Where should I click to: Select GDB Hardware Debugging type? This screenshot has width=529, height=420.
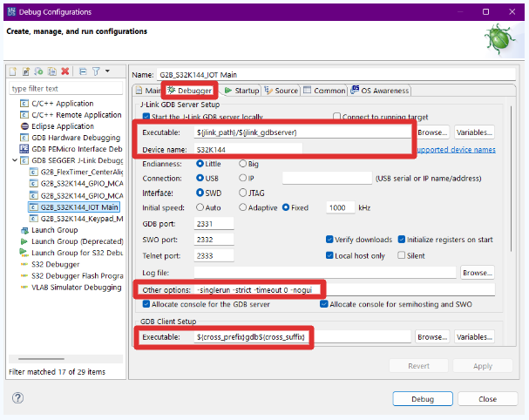tap(76, 138)
